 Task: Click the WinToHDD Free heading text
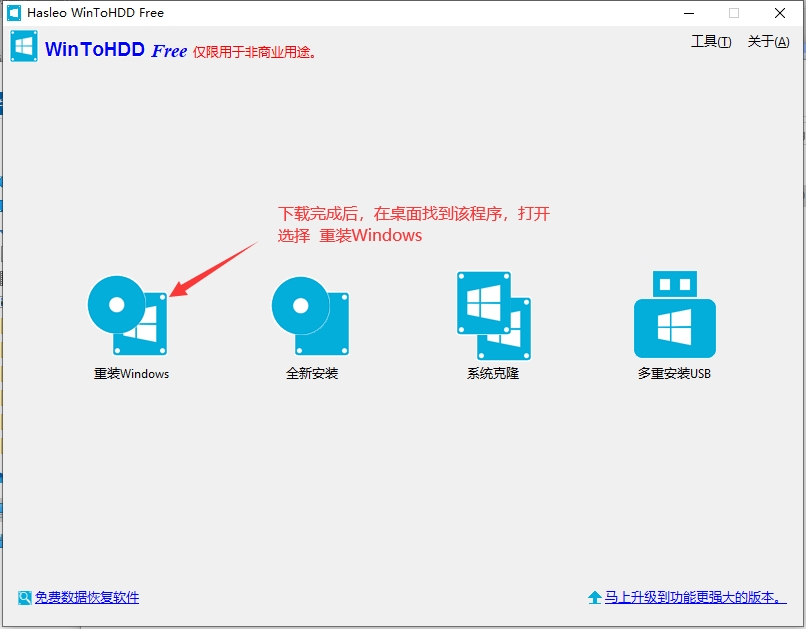click(115, 50)
